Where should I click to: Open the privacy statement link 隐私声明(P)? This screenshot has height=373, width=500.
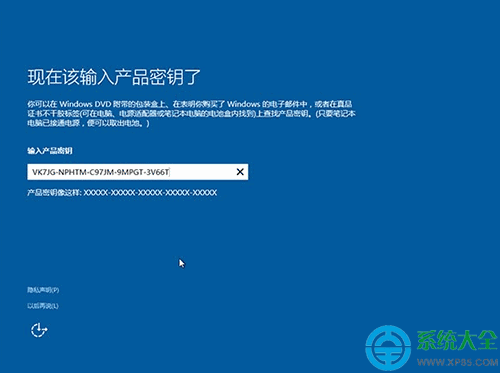pos(43,290)
